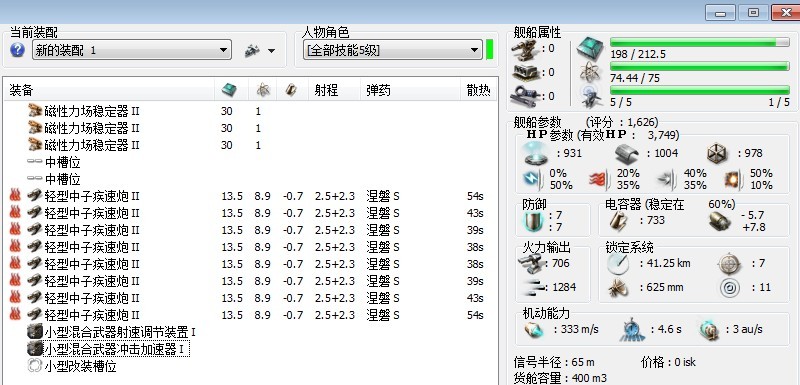Screen dimensions: 800x385
Task: Maximize the fitting window
Action: (753, 13)
